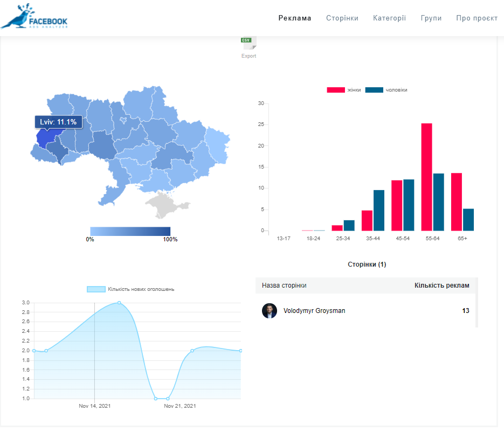Sort by Кількість реклам column header

click(x=441, y=285)
